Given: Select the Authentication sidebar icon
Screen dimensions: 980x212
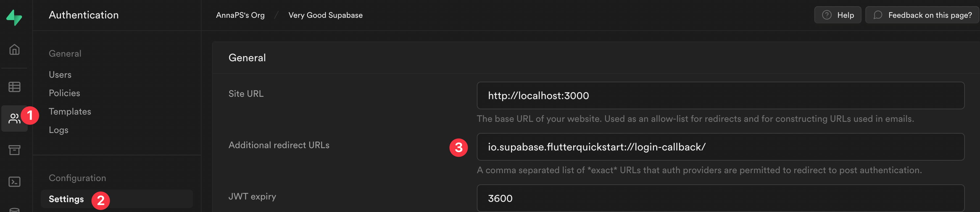Looking at the screenshot, I should pos(14,118).
